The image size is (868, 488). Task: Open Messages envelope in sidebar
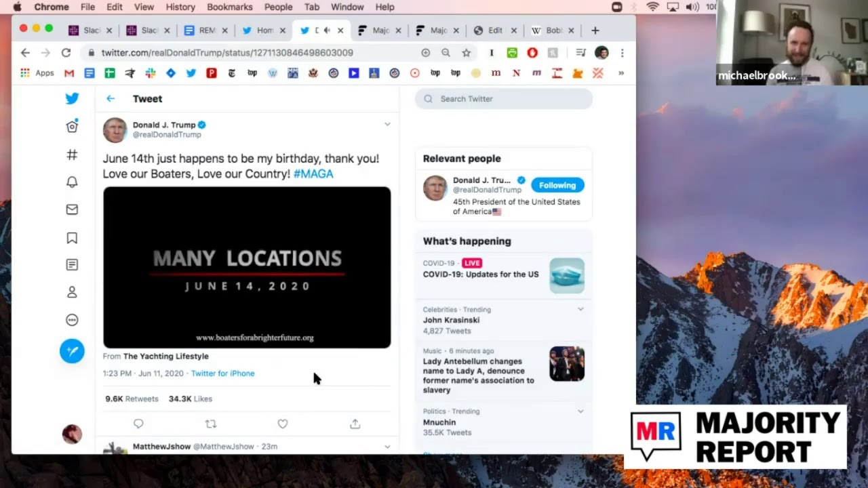[72, 209]
